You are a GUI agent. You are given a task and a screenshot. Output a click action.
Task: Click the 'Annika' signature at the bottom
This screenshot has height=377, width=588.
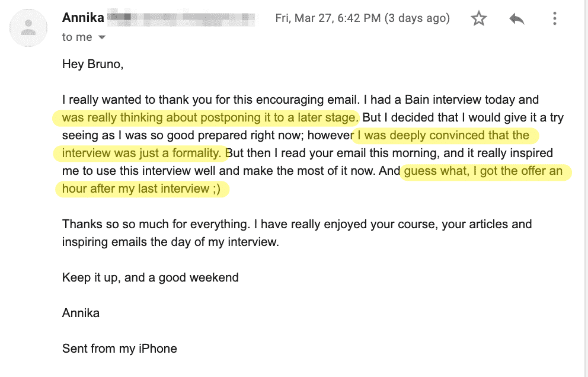tap(81, 313)
